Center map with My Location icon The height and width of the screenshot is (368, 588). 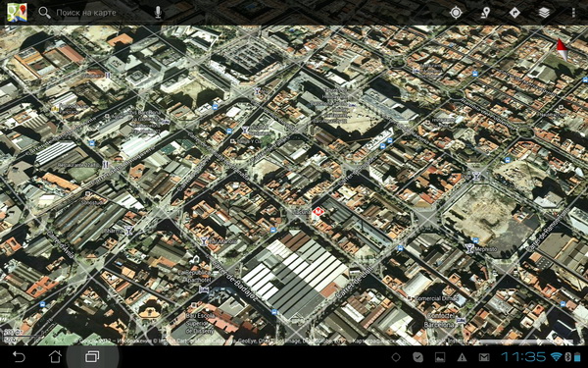[456, 13]
